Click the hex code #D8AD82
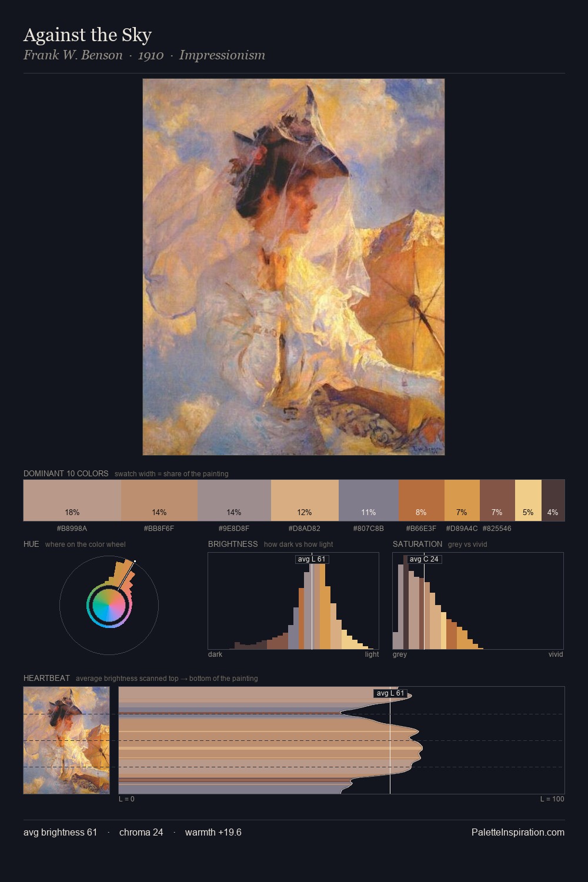The height and width of the screenshot is (882, 588). [x=305, y=529]
